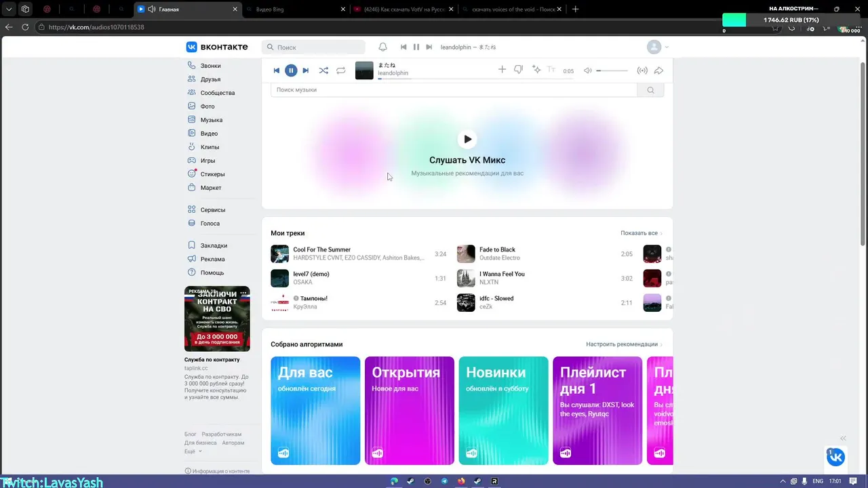Open Музыка in the sidebar
Viewport: 868px width, 488px height.
tap(211, 120)
